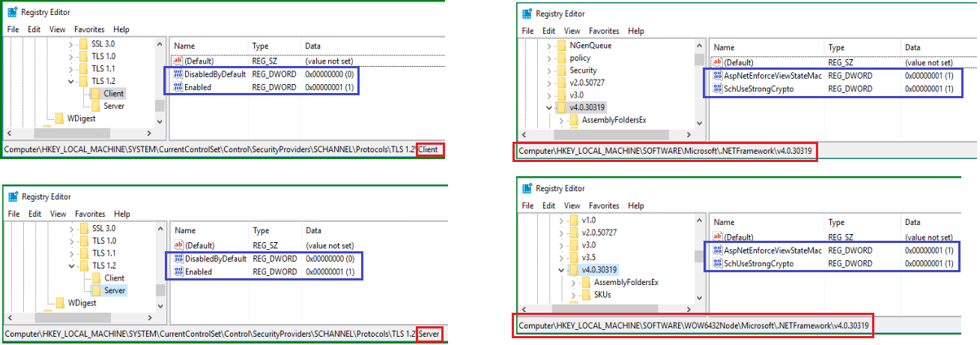The height and width of the screenshot is (345, 980).
Task: Click the Type column header in the WOW6432Node window
Action: point(836,223)
